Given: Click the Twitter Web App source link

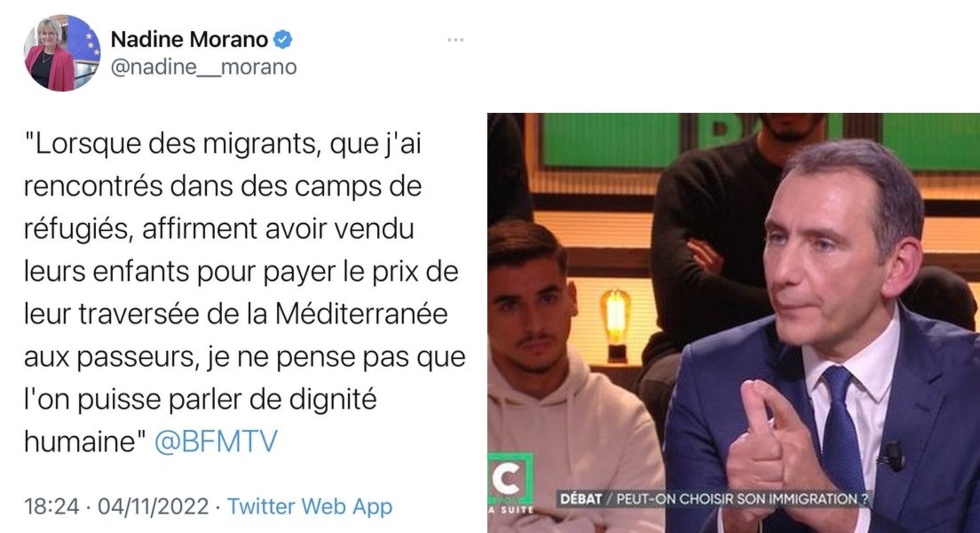Looking at the screenshot, I should point(310,506).
